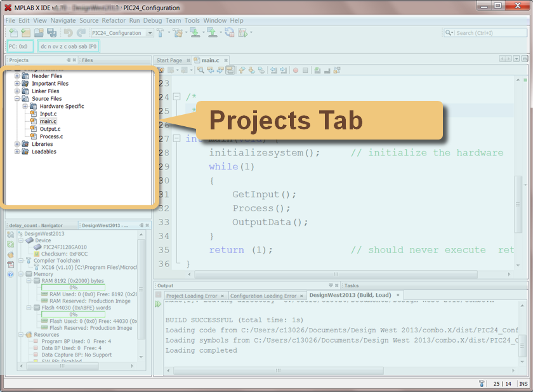Toggle highlight search in the editor toolbar
533x392 pixels.
230,70
